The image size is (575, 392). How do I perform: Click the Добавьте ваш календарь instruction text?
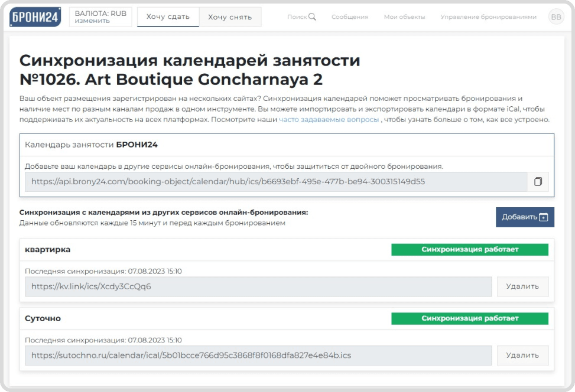pyautogui.click(x=234, y=166)
